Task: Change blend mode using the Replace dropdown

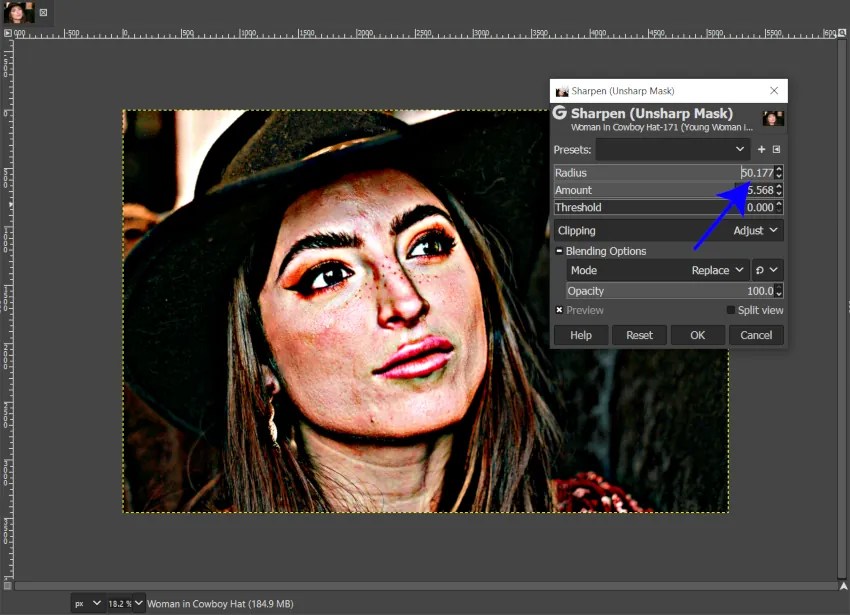Action: 715,270
